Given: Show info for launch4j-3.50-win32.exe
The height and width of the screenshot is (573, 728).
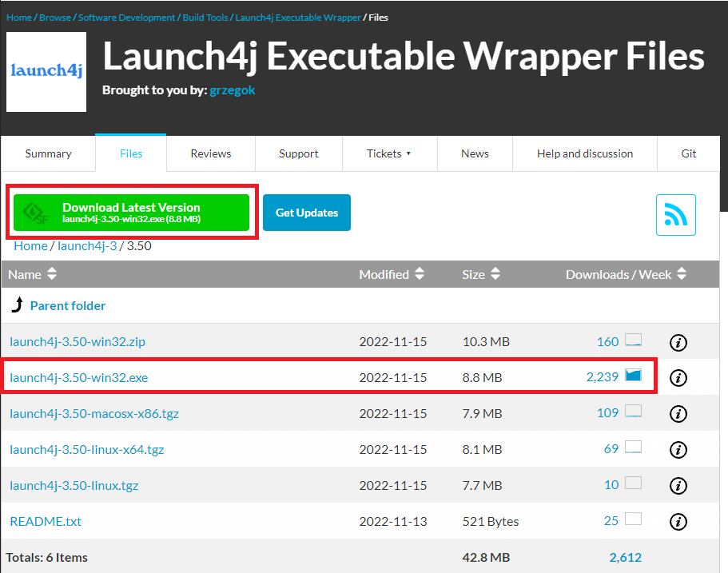Looking at the screenshot, I should [678, 378].
